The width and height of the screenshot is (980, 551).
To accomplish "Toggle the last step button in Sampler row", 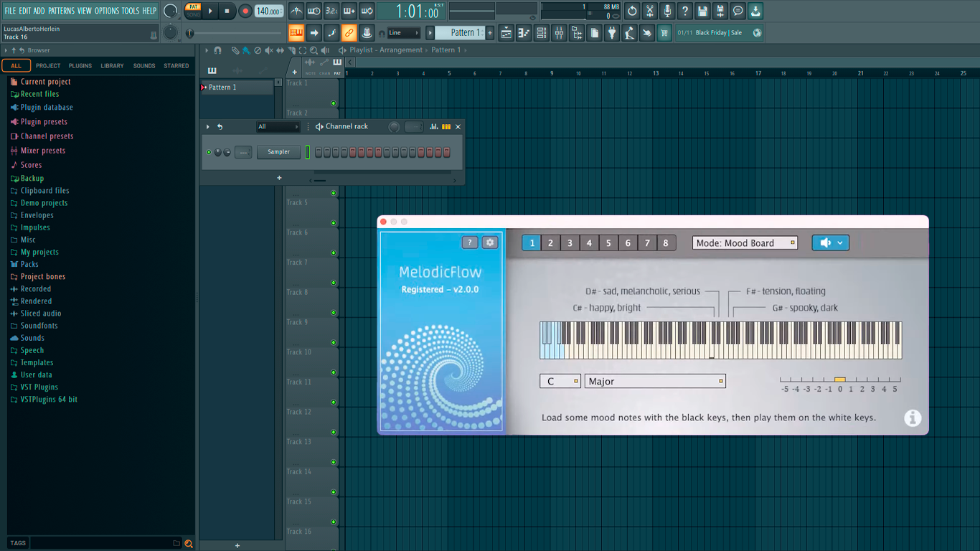I will coord(446,152).
